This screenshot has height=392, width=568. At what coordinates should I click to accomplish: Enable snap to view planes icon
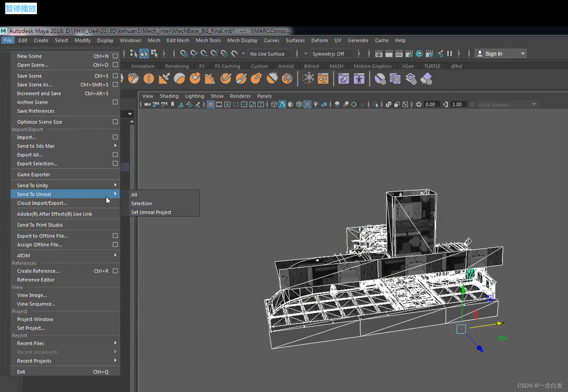224,54
